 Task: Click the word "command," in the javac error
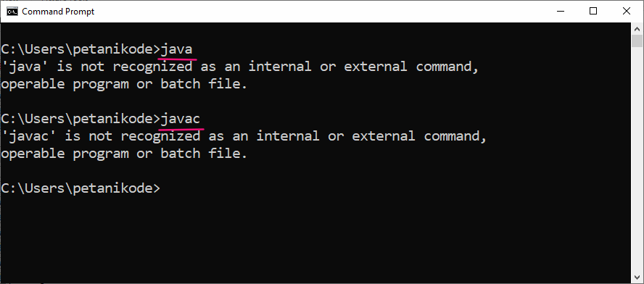point(455,136)
